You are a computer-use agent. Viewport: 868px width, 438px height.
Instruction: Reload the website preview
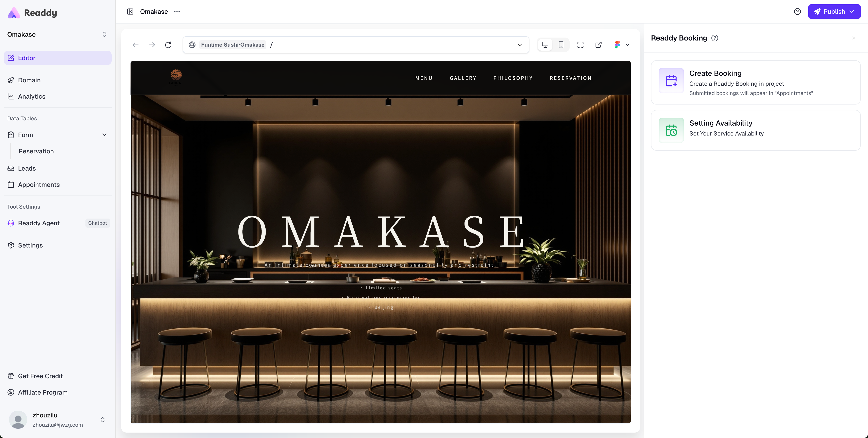168,45
